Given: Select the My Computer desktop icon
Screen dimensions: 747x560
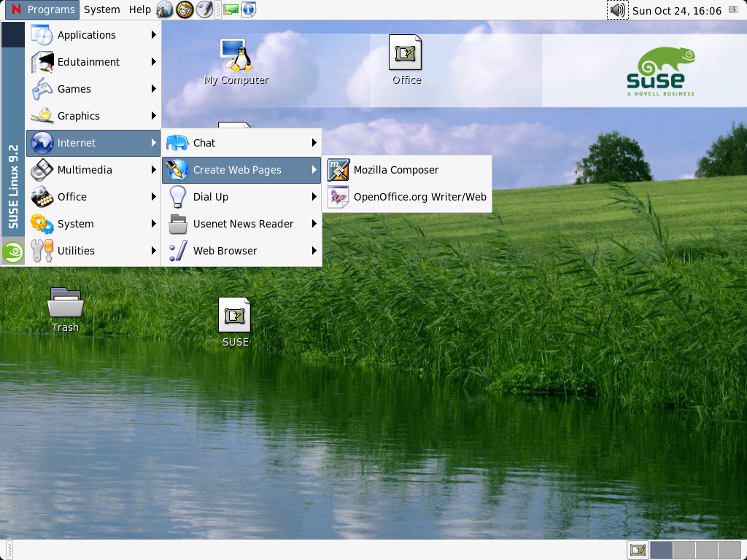Looking at the screenshot, I should tap(236, 61).
